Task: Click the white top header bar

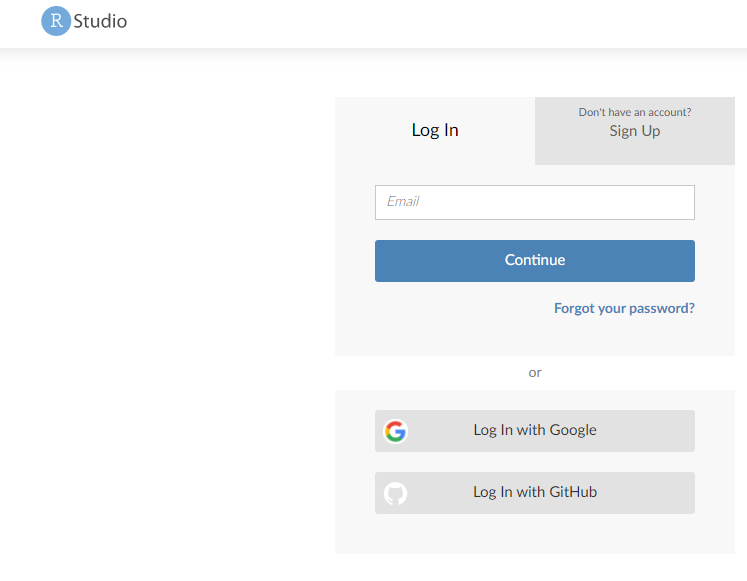Action: (400, 22)
